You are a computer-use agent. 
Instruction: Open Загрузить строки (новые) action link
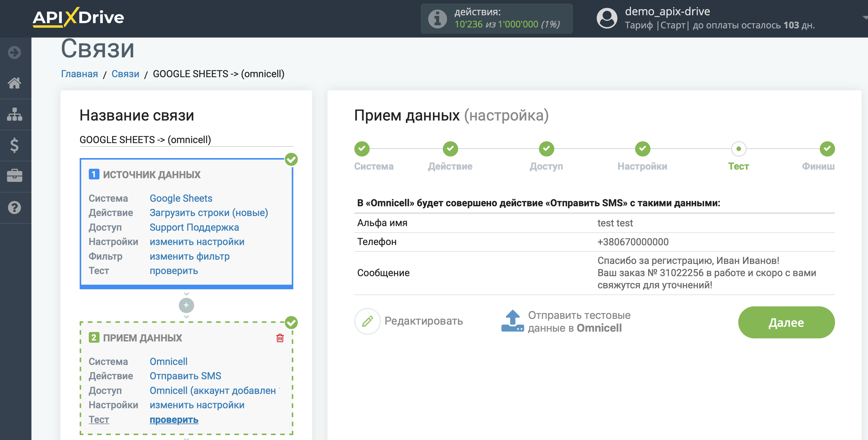(209, 213)
